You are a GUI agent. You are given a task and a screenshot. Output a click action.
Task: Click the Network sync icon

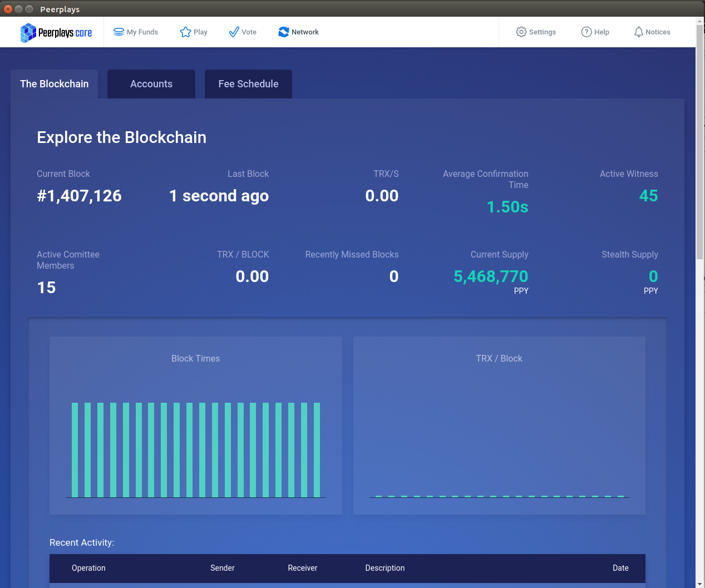tap(284, 32)
